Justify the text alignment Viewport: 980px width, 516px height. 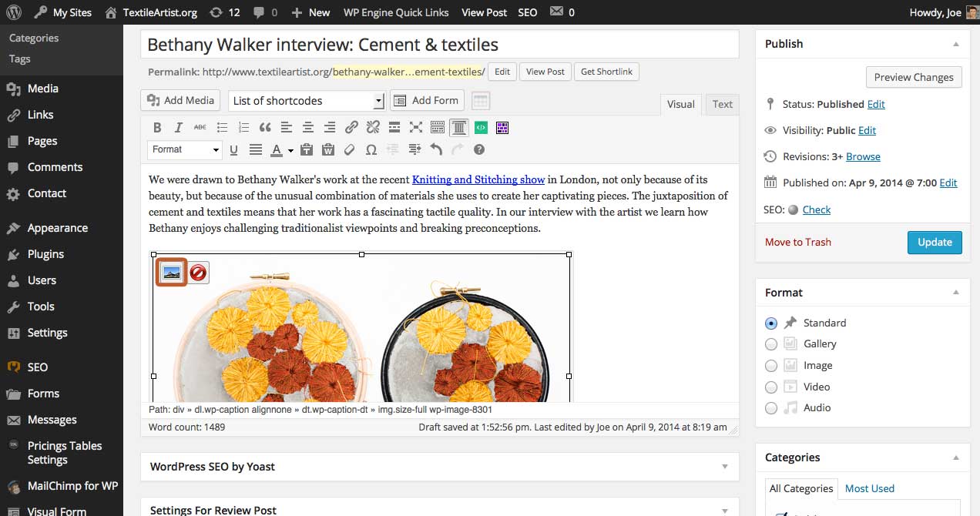[256, 149]
